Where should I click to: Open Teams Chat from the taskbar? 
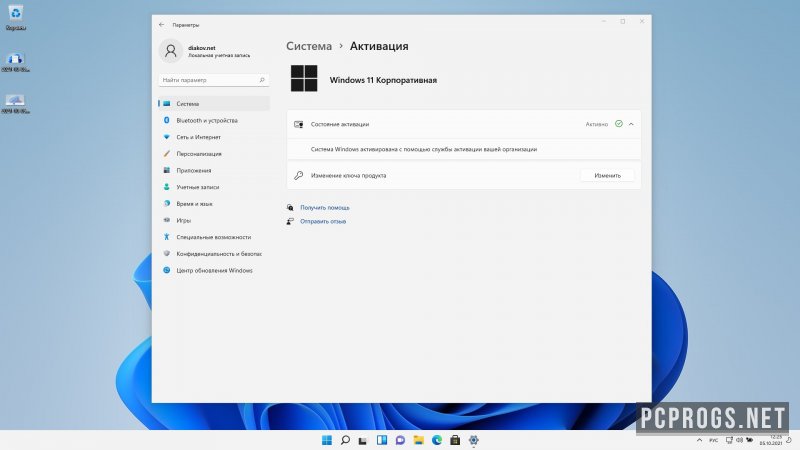coord(400,440)
